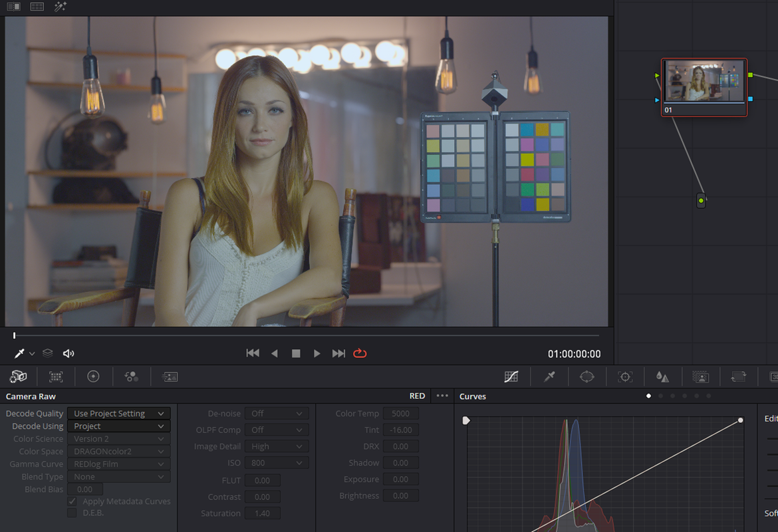778x532 pixels.
Task: Enable the D.E.B. checkbox
Action: (x=72, y=513)
